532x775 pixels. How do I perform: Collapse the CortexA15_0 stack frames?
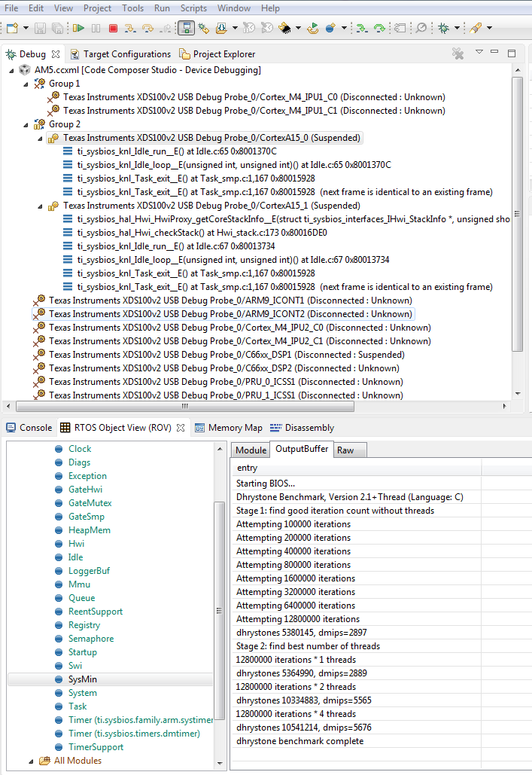coord(41,138)
